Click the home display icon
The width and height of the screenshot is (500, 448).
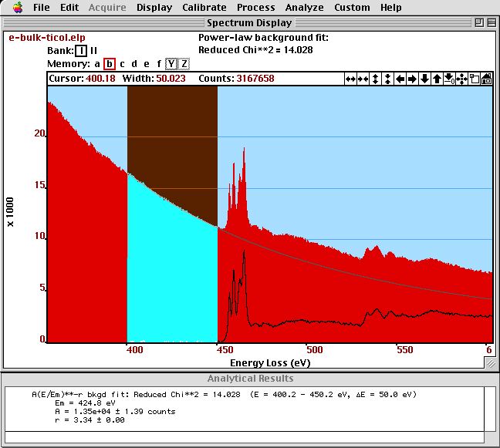pos(486,79)
